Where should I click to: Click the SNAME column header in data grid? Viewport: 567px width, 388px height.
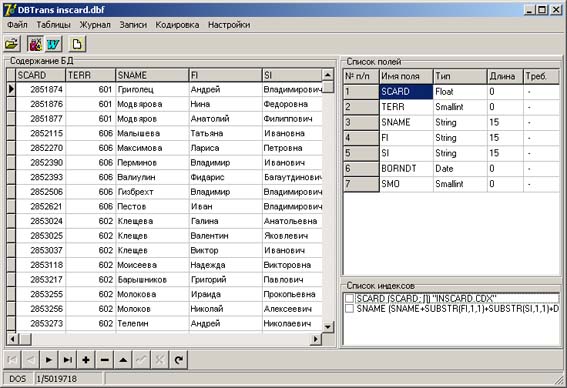[152, 75]
